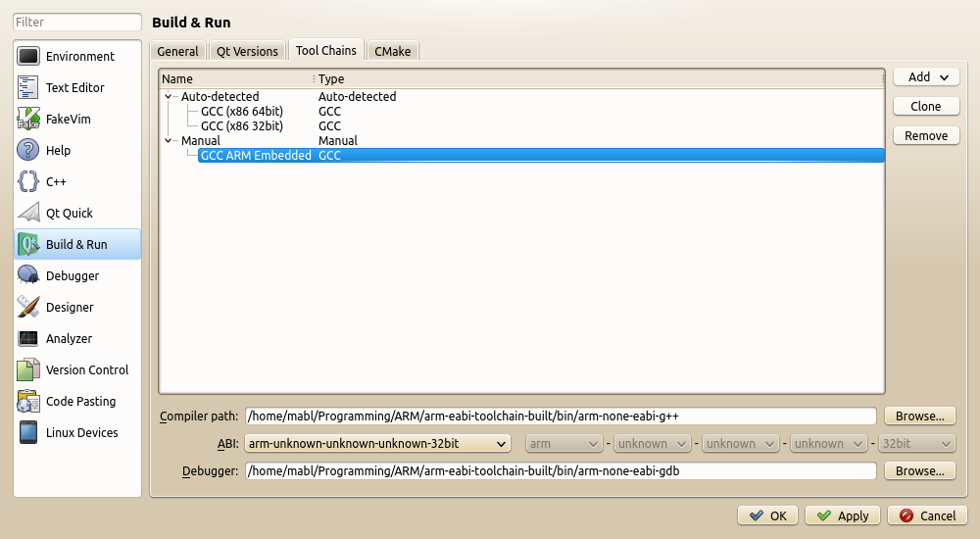
Task: Select the Qt Quick paper plane icon
Action: click(28, 213)
